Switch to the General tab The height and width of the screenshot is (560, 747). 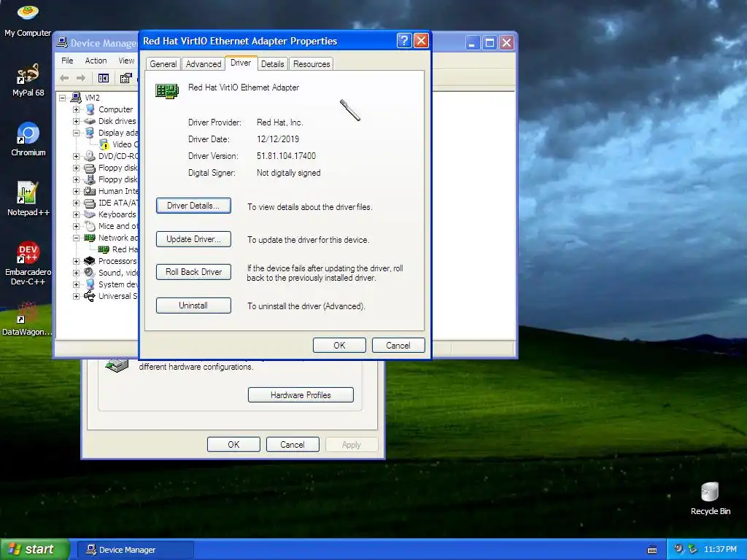(163, 64)
